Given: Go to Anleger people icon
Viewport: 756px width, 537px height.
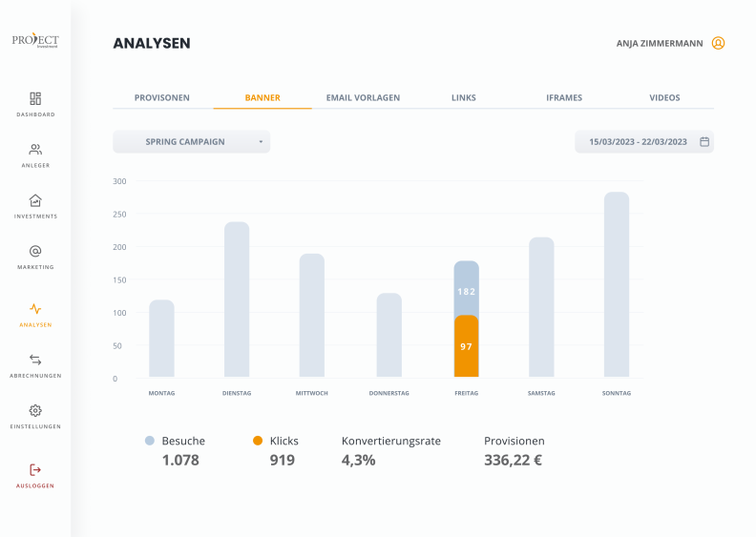Looking at the screenshot, I should (x=35, y=150).
